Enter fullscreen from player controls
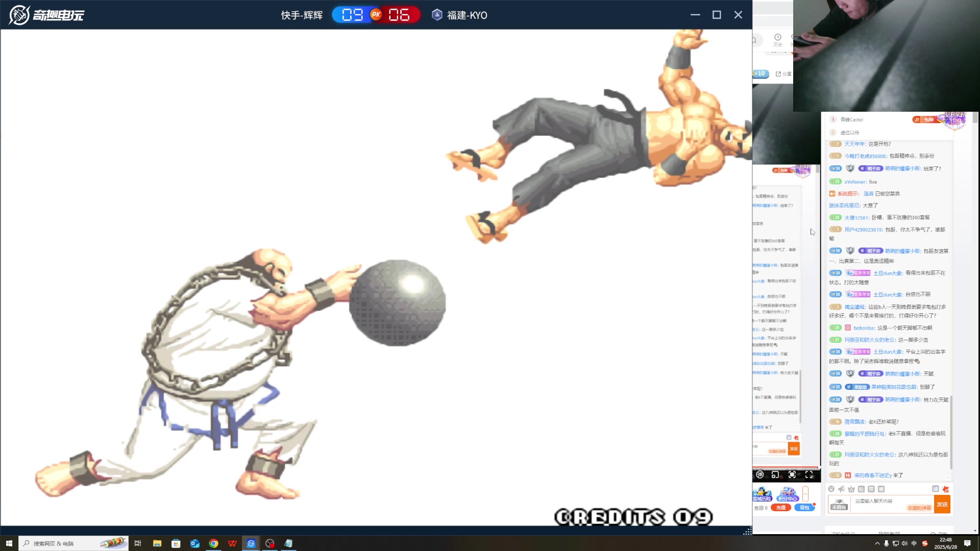Screen dimensions: 980x551 pos(809,474)
